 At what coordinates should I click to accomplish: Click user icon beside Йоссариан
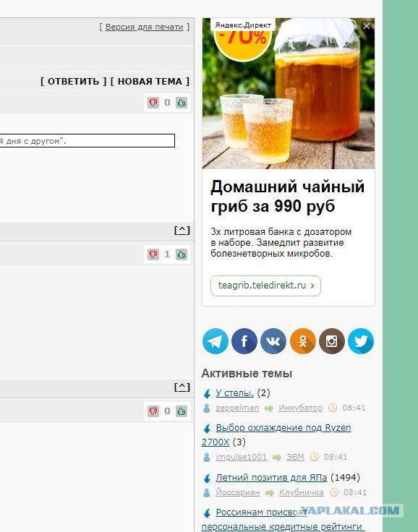pyautogui.click(x=206, y=493)
